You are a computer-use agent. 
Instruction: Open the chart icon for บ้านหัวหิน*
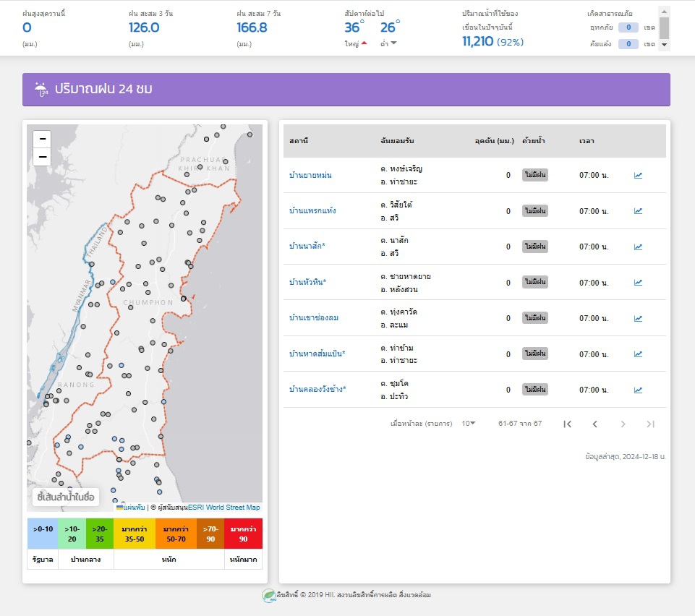tap(638, 282)
